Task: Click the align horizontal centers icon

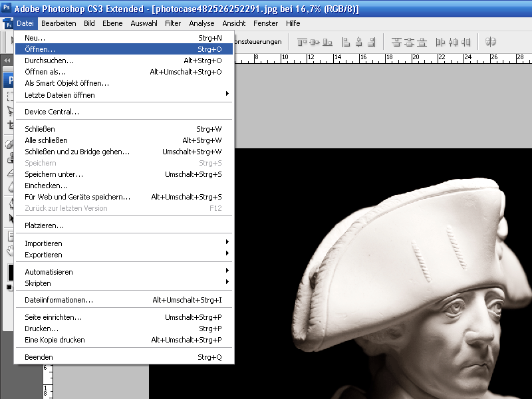Action: pos(358,42)
